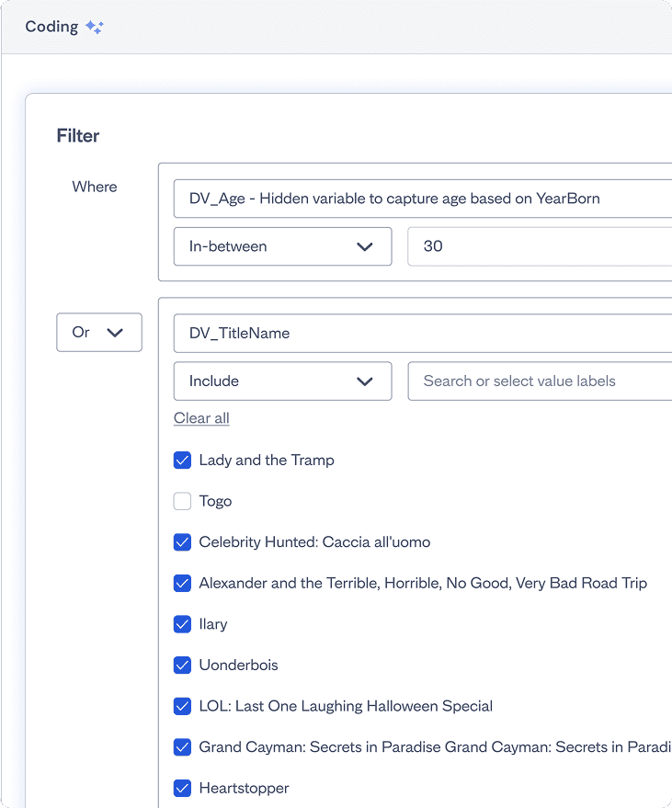Open the DV_Age variable selector
The width and height of the screenshot is (672, 808).
click(x=423, y=199)
